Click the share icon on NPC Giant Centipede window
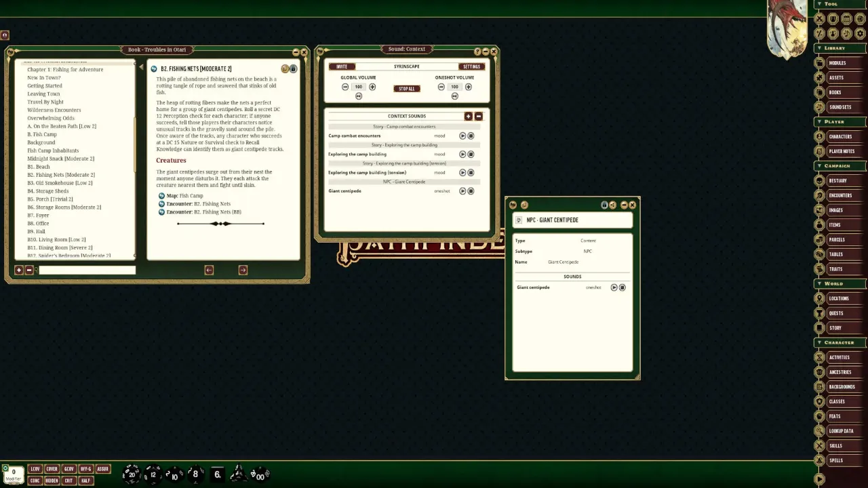This screenshot has height=488, width=868. click(x=612, y=205)
